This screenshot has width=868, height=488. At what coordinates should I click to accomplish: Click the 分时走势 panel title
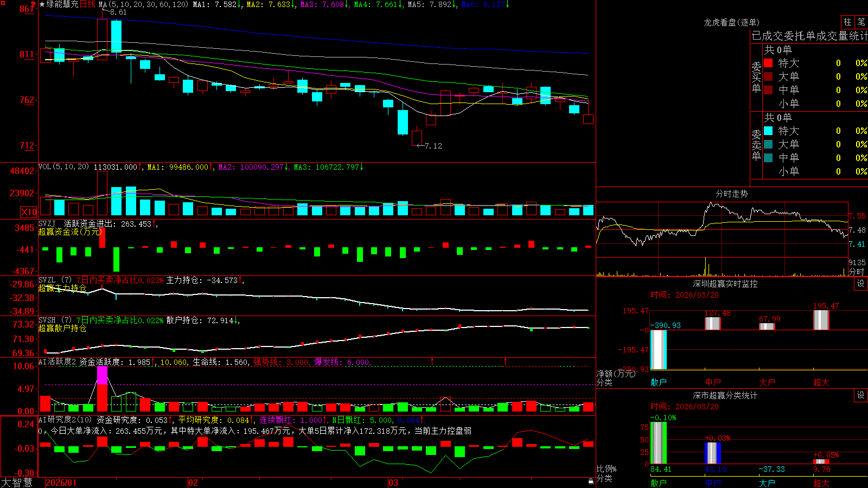coord(731,194)
